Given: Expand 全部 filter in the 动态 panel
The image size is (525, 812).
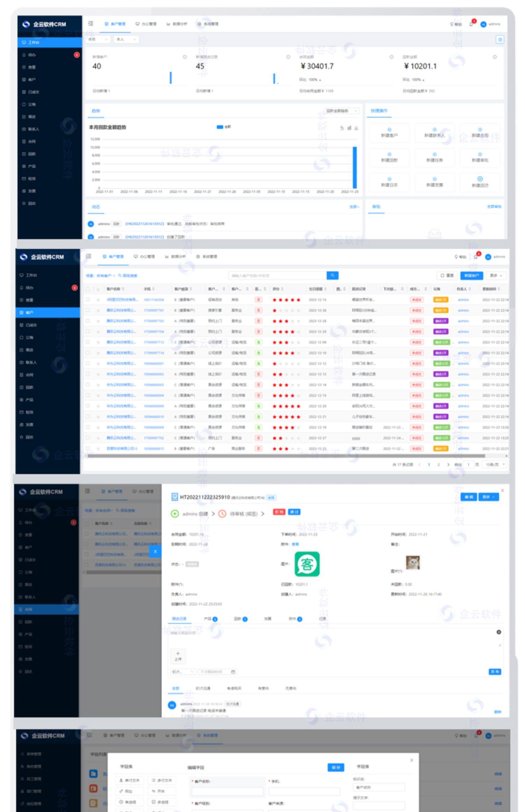Looking at the screenshot, I should (354, 207).
